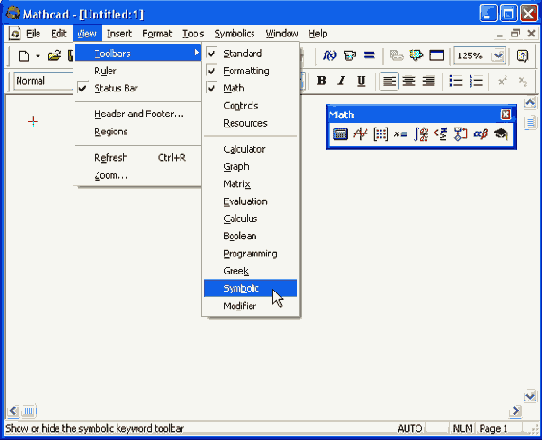The width and height of the screenshot is (542, 440).
Task: Show the Controls toolbar
Action: click(250, 105)
